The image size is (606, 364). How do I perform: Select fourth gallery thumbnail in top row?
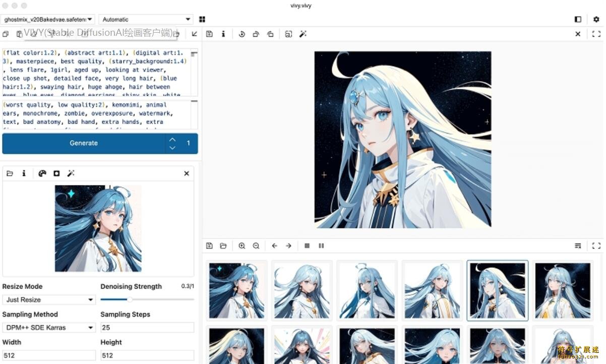point(432,290)
